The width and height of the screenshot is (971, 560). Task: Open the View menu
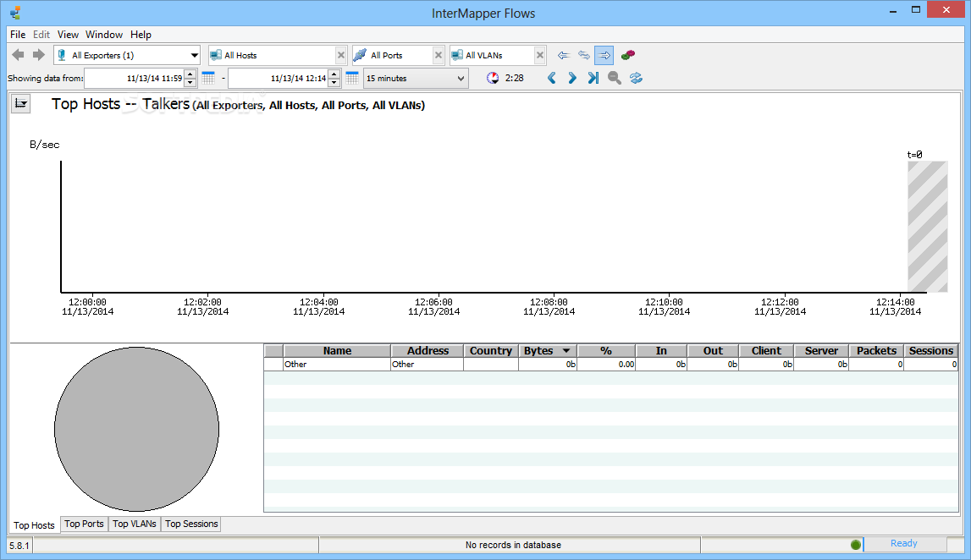pos(68,35)
